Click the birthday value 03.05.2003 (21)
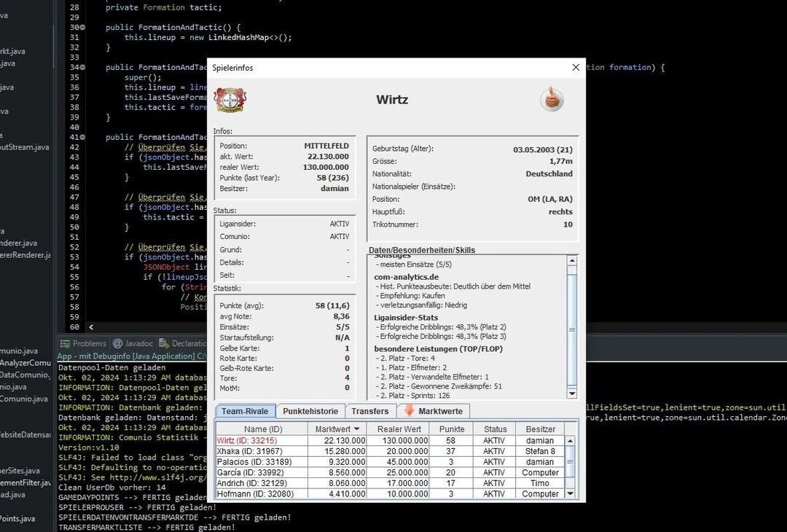Screen dimensions: 787x532 [x=543, y=149]
